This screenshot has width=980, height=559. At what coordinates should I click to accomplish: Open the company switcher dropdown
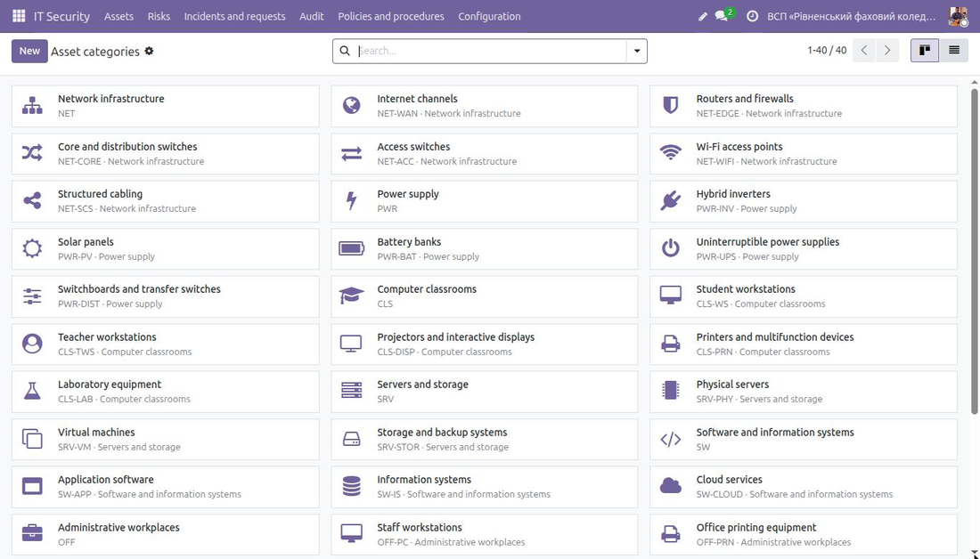click(x=851, y=16)
